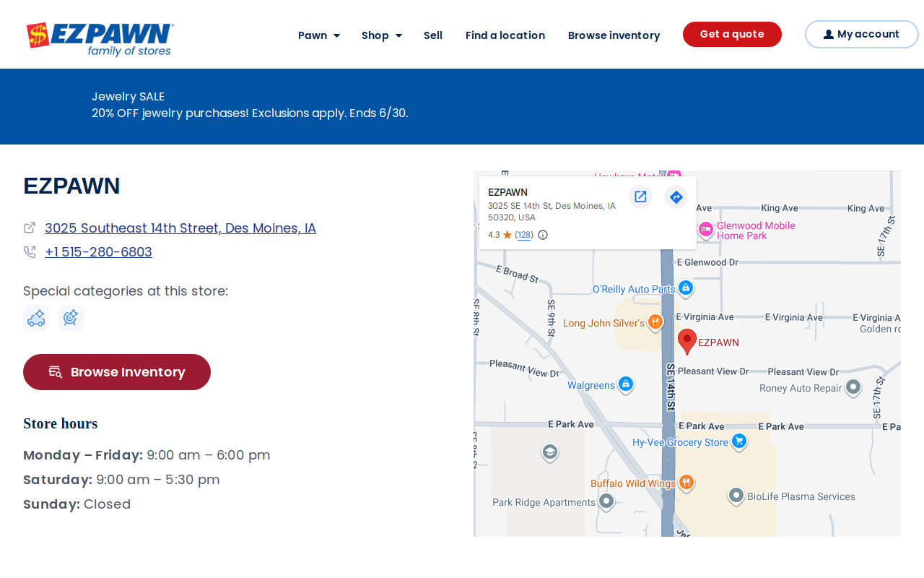Open the Hy-Vee Grocery Store marker

coord(738,441)
